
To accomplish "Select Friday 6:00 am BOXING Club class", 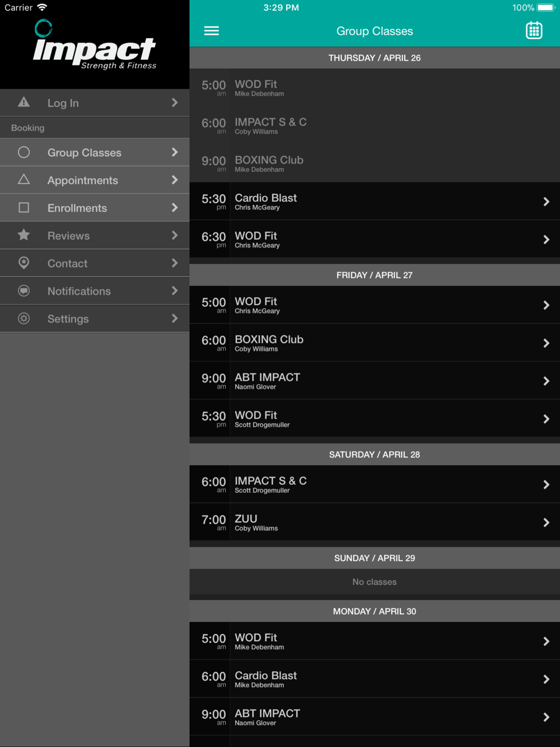I will [x=375, y=343].
